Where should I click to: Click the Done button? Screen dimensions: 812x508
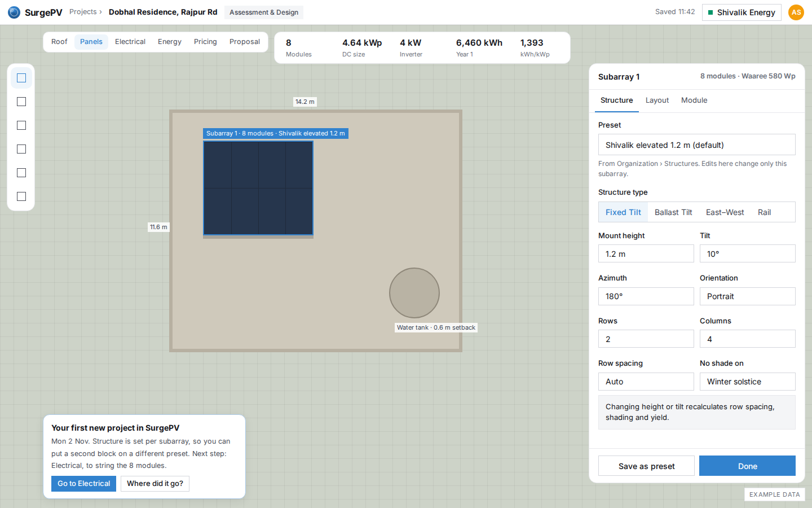pos(747,466)
